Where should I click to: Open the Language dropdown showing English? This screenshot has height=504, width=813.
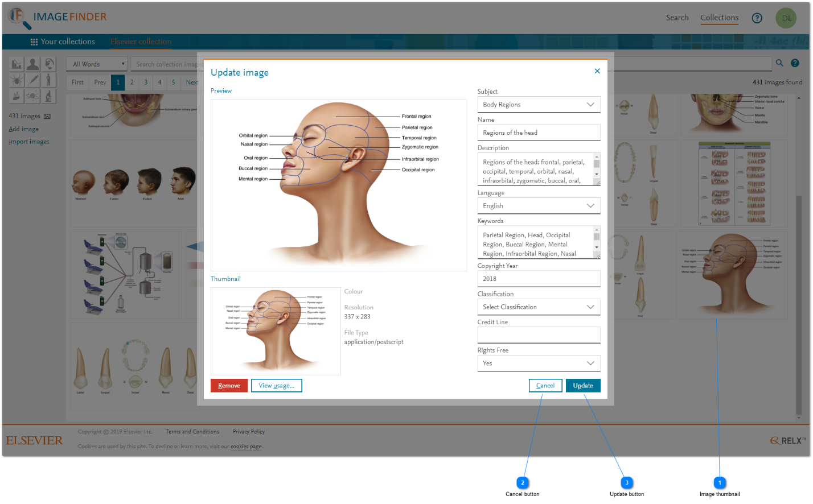(x=539, y=206)
